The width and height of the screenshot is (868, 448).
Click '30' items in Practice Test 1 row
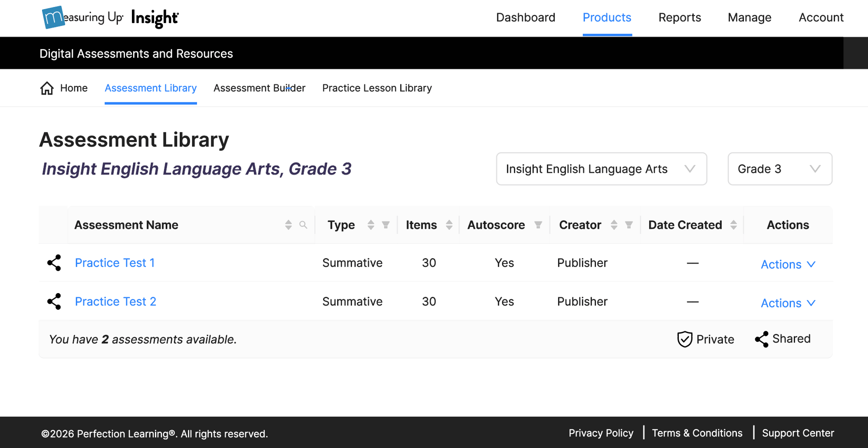coord(429,263)
